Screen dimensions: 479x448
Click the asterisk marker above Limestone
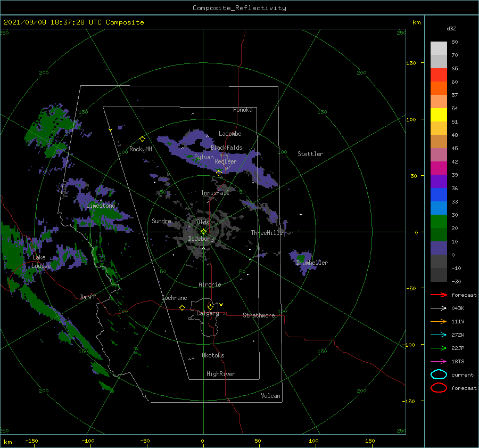pyautogui.click(x=101, y=201)
